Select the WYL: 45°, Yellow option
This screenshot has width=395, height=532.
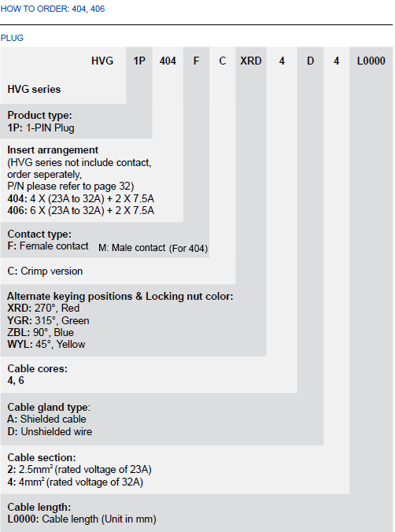tap(46, 345)
